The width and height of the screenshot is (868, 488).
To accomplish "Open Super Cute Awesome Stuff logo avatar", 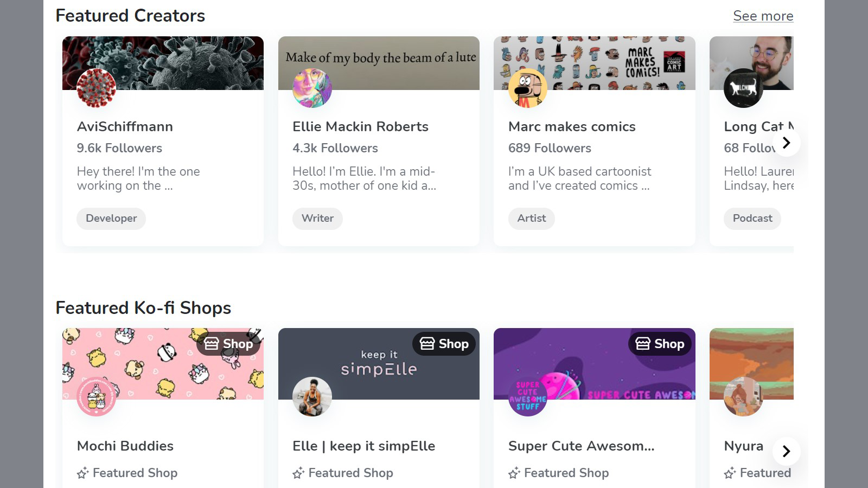I will [x=528, y=396].
